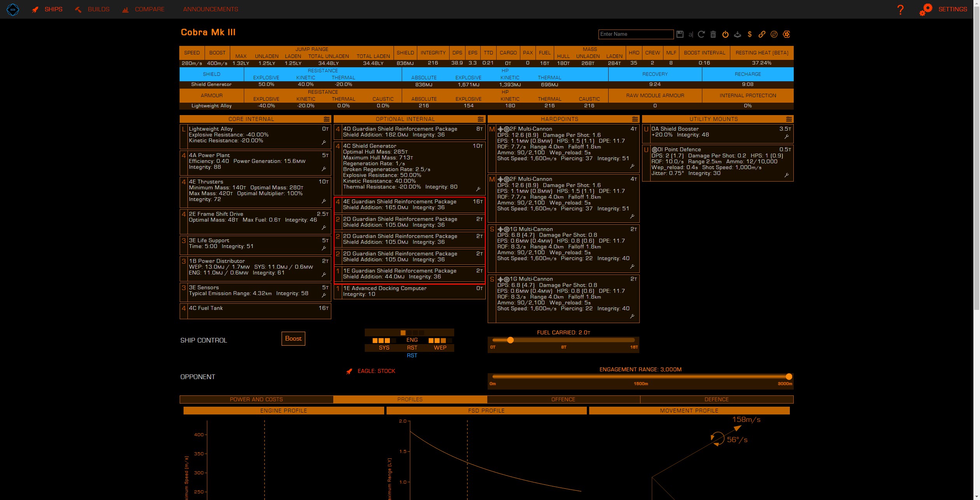980x500 pixels.
Task: Open the second 2F Multi-Cannon hardpoint
Action: click(x=563, y=198)
